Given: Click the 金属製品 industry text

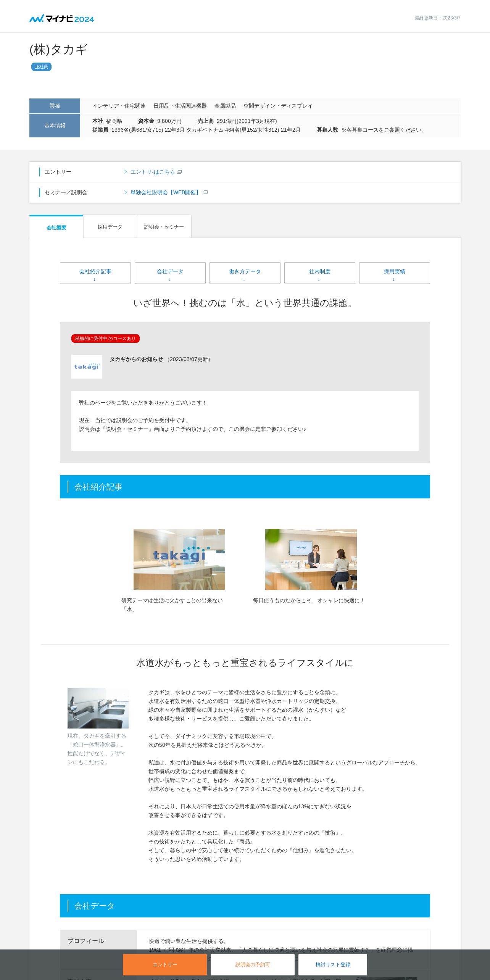Looking at the screenshot, I should [225, 106].
